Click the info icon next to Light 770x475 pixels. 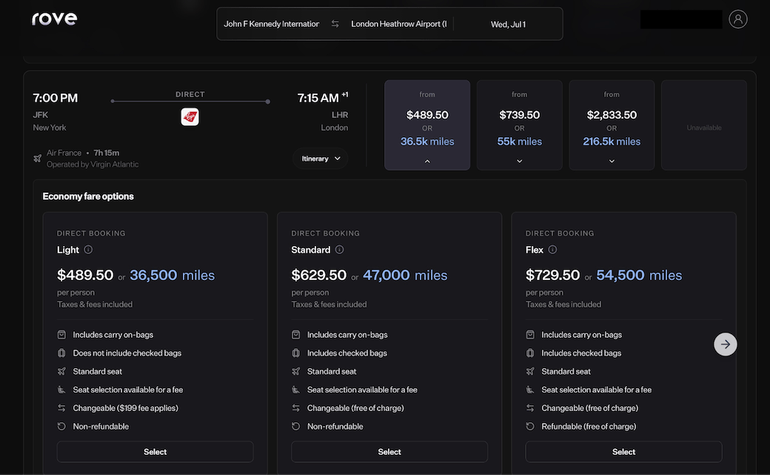(88, 250)
